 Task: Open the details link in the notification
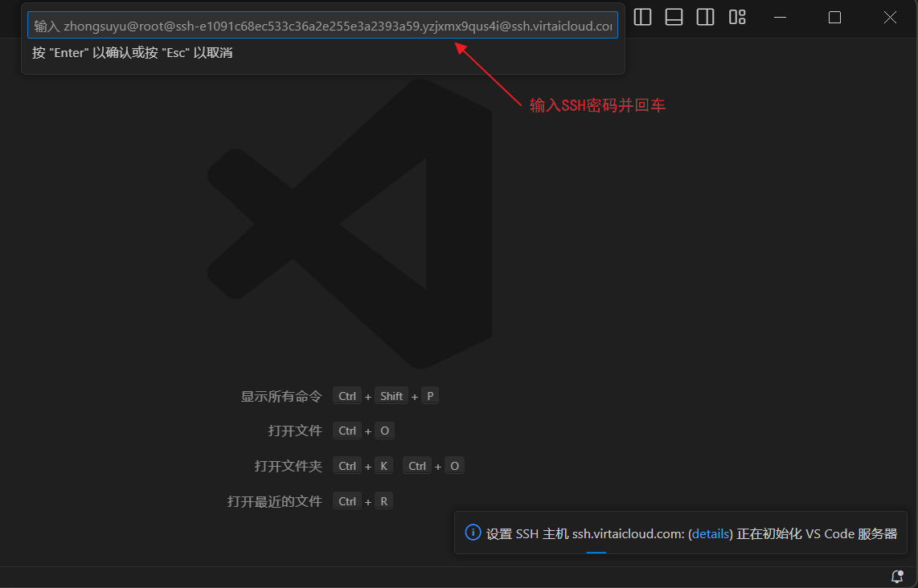[711, 533]
